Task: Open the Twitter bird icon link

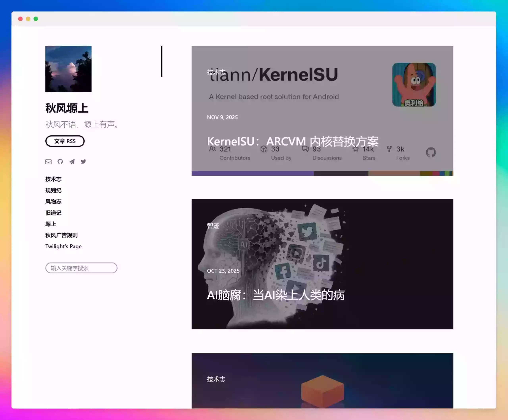Action: pos(83,162)
